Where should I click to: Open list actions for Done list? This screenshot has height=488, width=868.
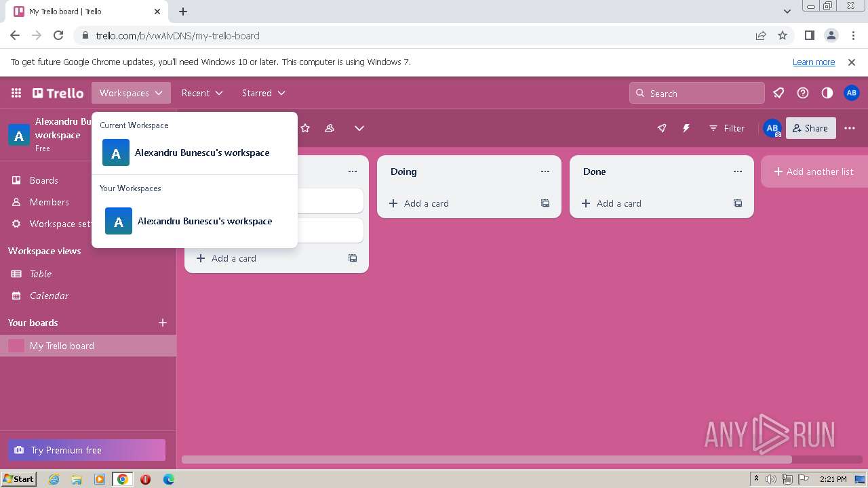738,171
